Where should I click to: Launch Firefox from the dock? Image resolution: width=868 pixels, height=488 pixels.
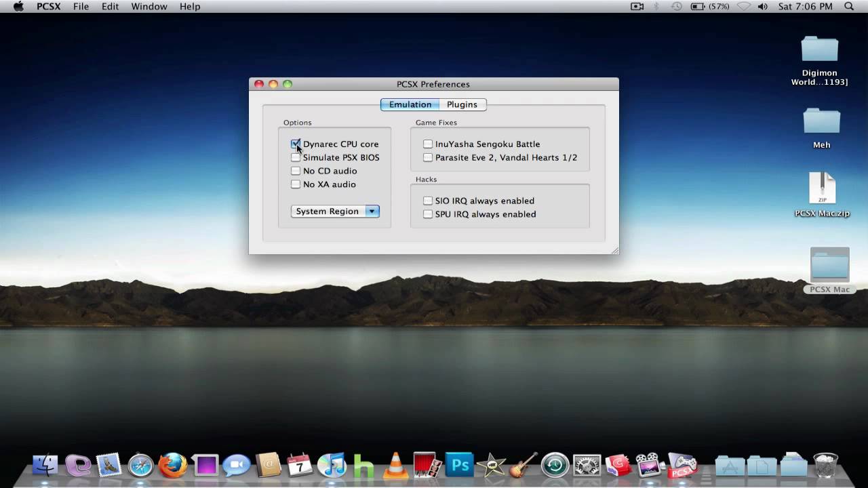(x=173, y=465)
